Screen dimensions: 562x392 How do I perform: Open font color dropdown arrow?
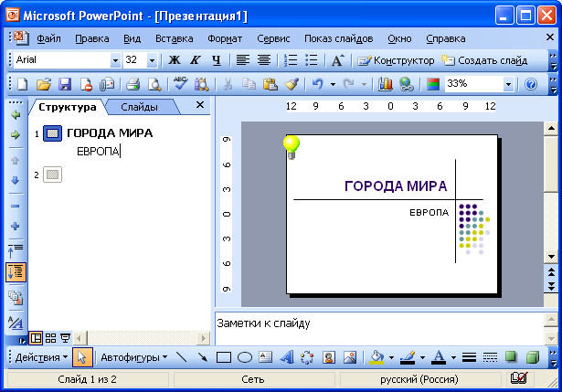454,357
